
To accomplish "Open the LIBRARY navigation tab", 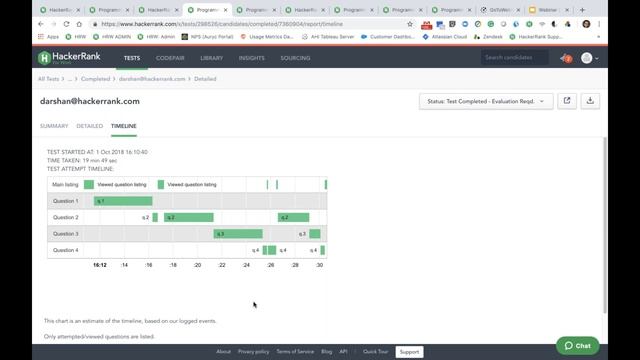I will tap(211, 58).
